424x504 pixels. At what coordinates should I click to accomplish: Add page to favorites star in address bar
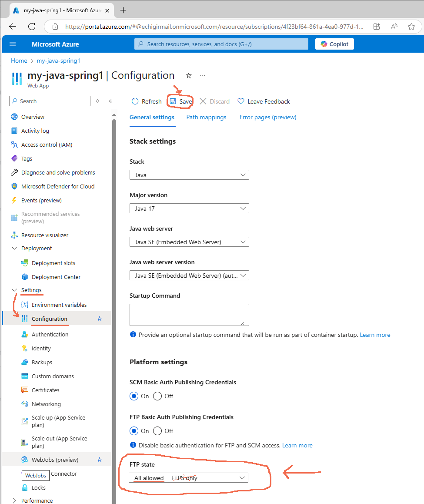(411, 27)
